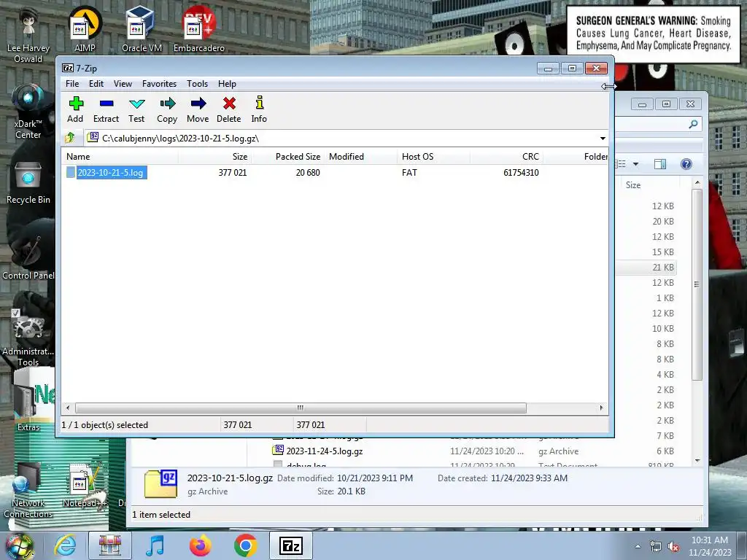The width and height of the screenshot is (747, 560).
Task: Launch Google Chrome from the taskbar
Action: (x=245, y=545)
